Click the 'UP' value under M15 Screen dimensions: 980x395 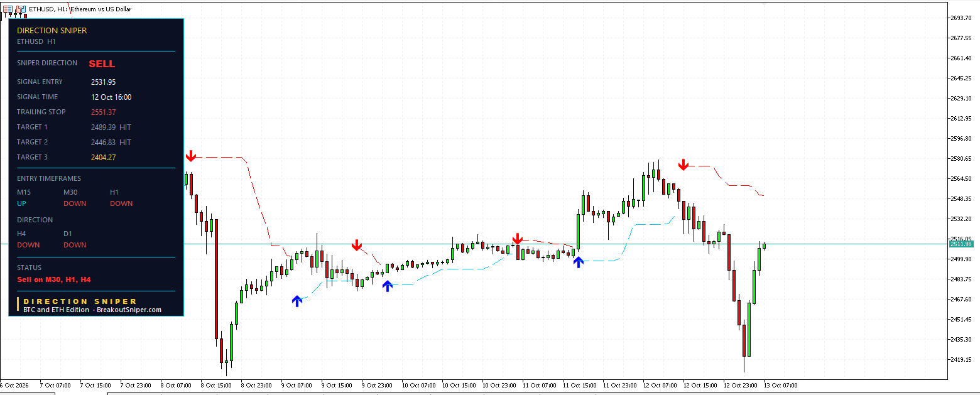(x=22, y=203)
